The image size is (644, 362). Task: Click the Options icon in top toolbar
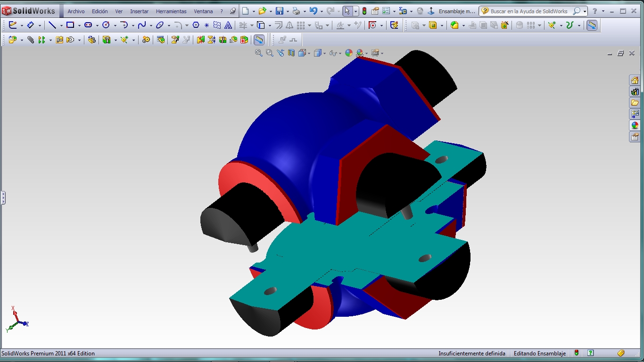tap(386, 11)
